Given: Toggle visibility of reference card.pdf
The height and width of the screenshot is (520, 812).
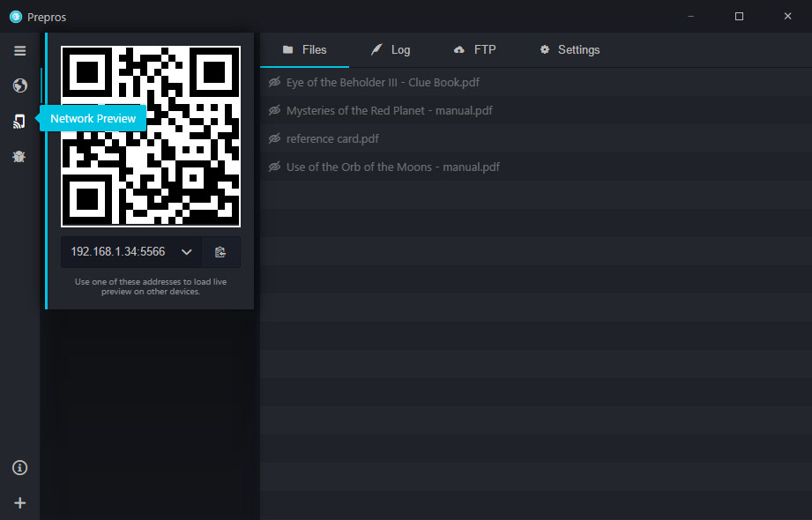Looking at the screenshot, I should pyautogui.click(x=274, y=138).
